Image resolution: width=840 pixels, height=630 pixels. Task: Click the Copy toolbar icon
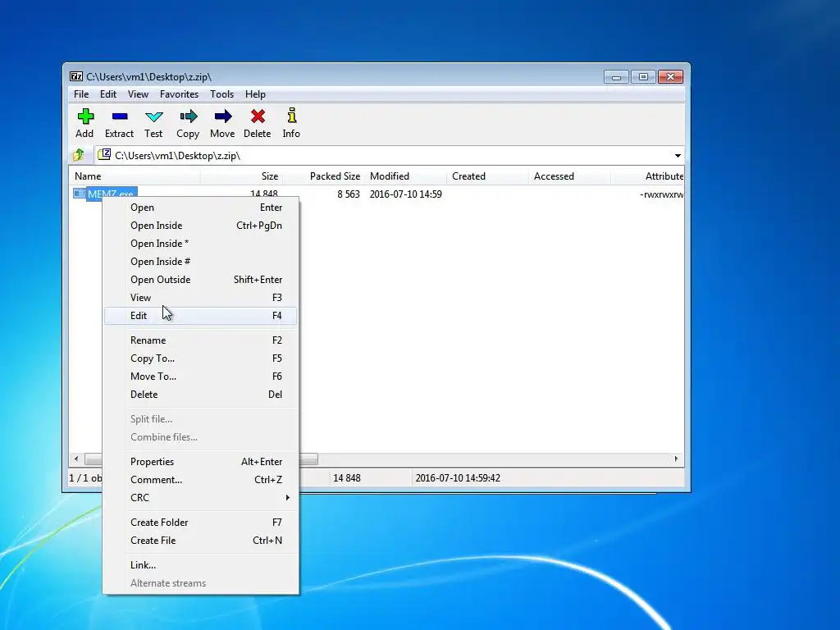coord(188,116)
